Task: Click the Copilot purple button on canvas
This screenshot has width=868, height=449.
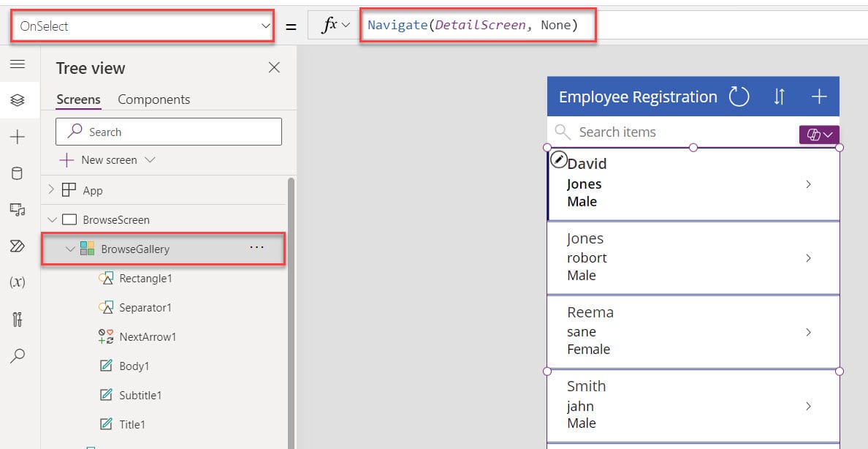Action: (819, 135)
